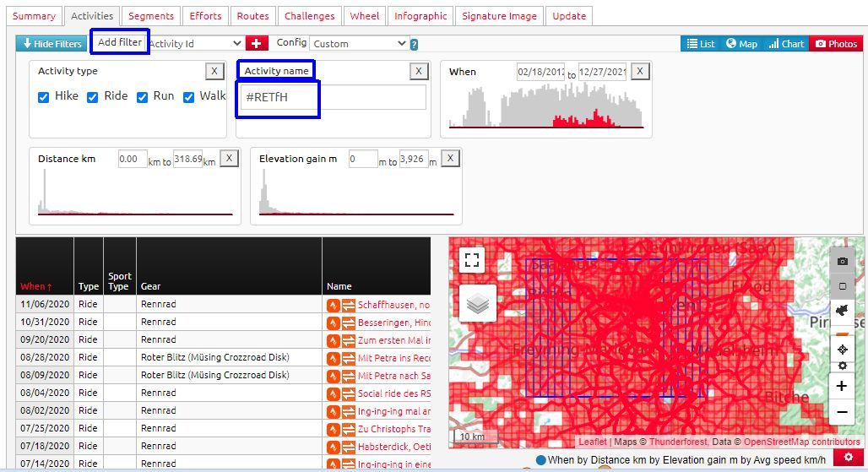Switch to Chart view

[x=786, y=44]
